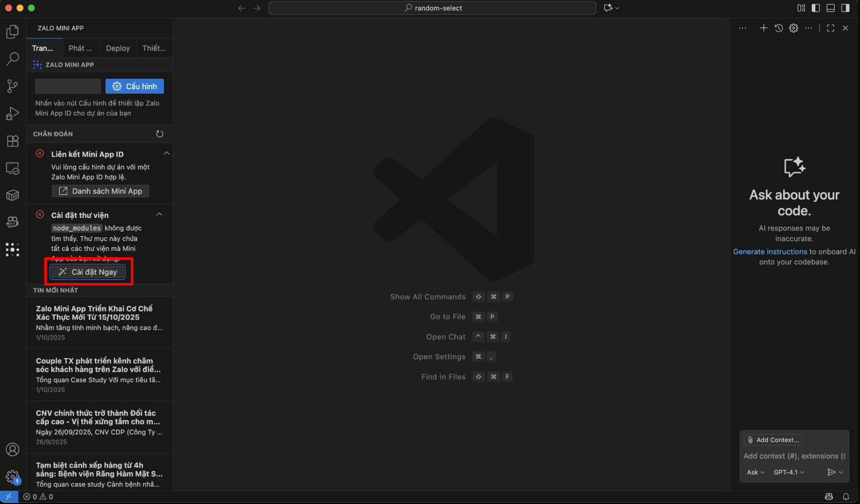
Task: Click the Cấu hình button
Action: pyautogui.click(x=134, y=87)
